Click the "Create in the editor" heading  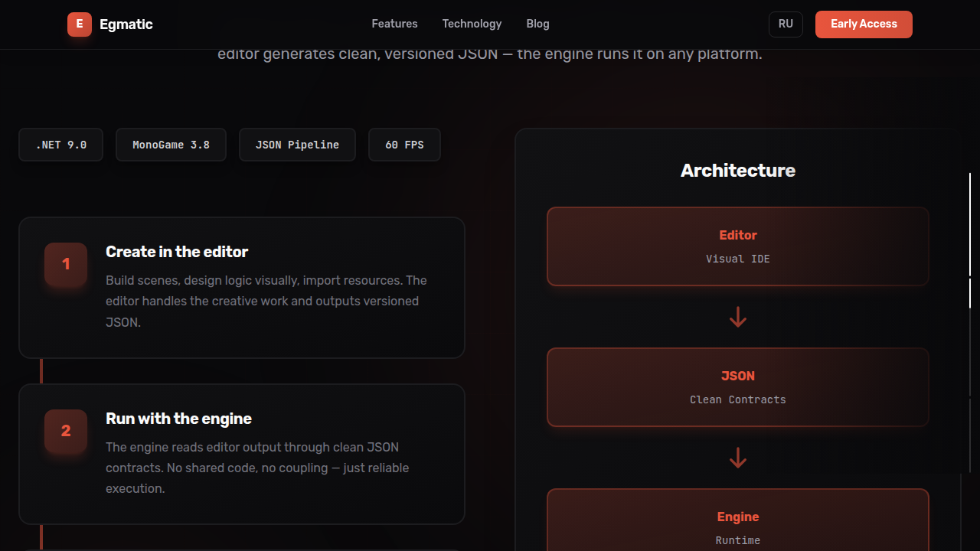click(x=177, y=252)
